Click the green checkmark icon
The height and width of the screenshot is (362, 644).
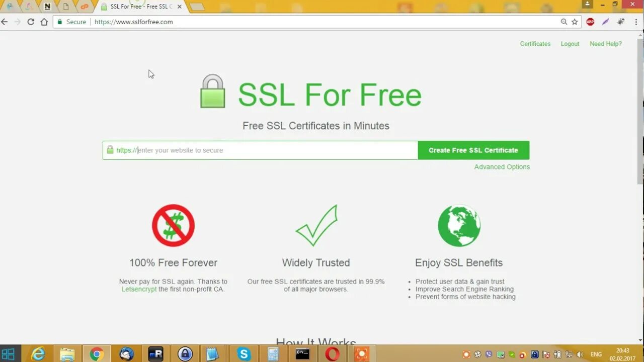click(x=316, y=225)
